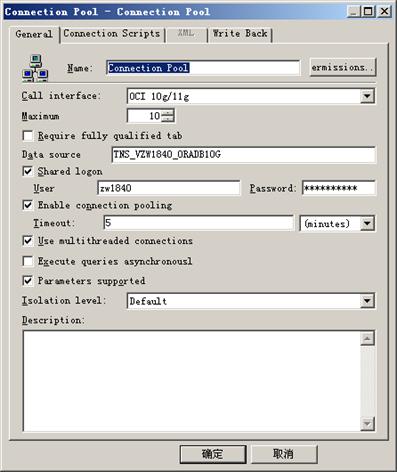Maximize the Connection Pool window
This screenshot has width=397, height=472.
tap(368, 12)
